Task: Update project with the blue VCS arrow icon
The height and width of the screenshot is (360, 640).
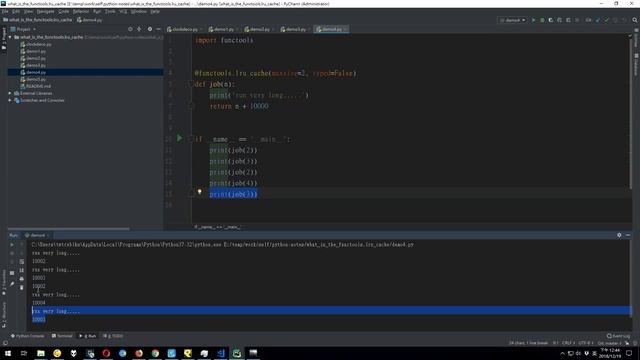Action: point(598,20)
